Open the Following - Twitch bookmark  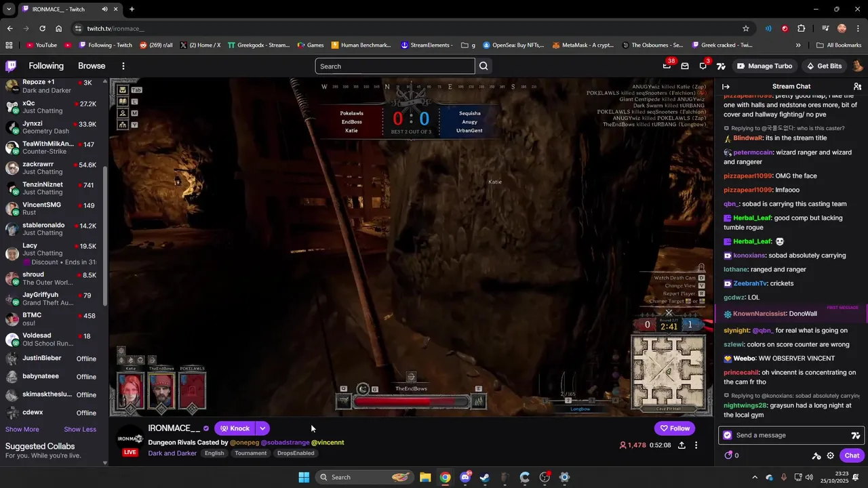(x=105, y=45)
